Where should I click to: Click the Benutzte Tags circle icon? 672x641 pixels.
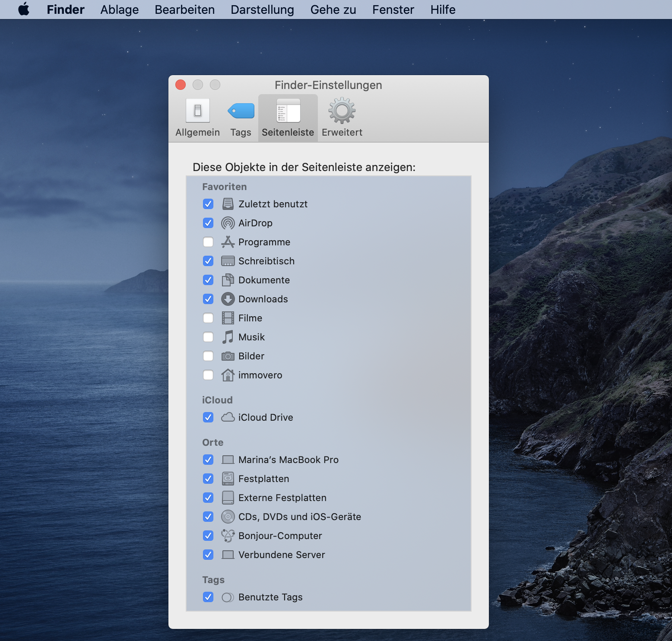228,597
